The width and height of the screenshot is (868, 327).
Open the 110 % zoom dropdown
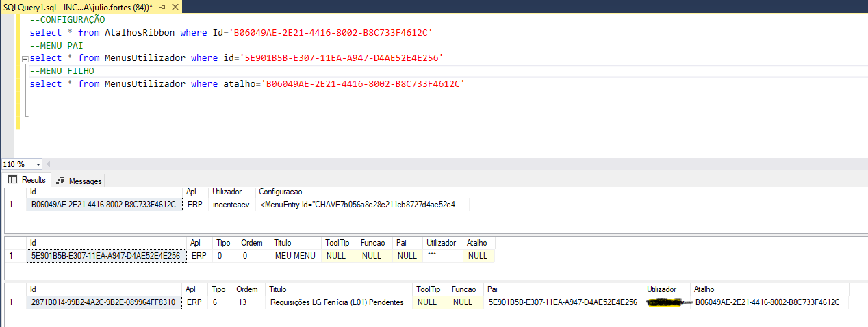[x=38, y=164]
